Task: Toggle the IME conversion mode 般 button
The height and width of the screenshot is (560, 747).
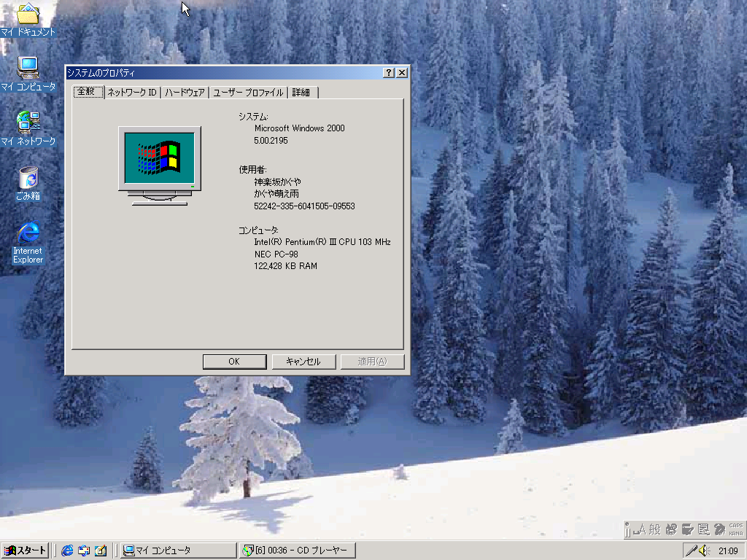Action: pos(654,529)
